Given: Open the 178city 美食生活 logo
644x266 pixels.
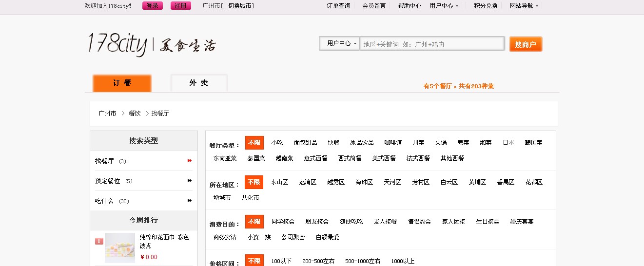Looking at the screenshot, I should point(152,44).
